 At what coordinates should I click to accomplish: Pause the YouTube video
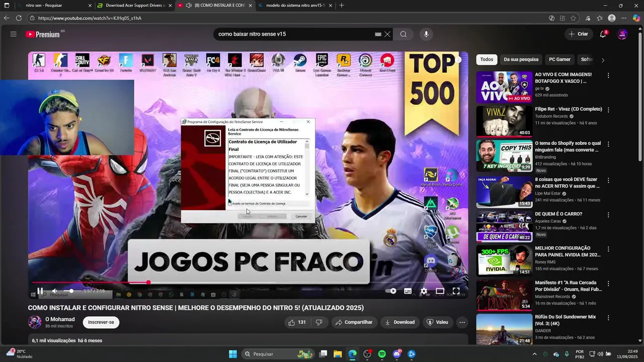pyautogui.click(x=40, y=291)
